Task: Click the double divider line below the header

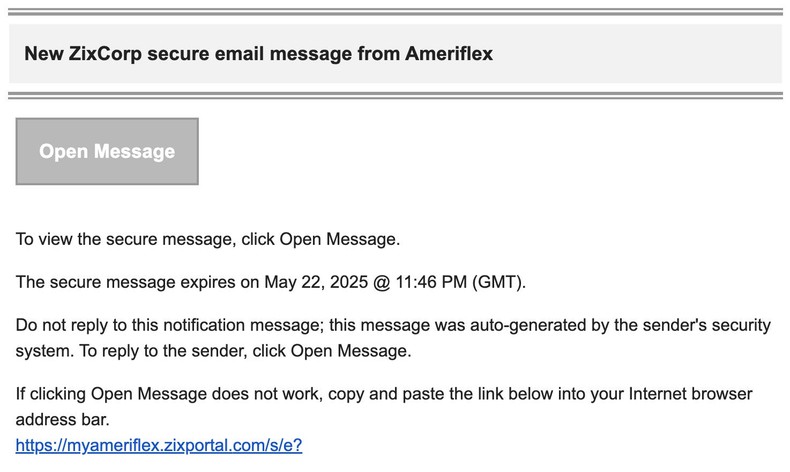Action: click(395, 95)
